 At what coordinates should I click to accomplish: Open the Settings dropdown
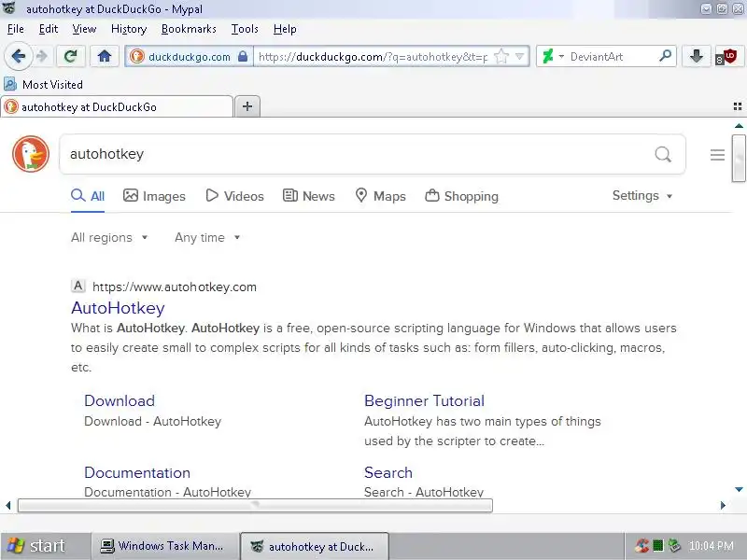pos(642,196)
